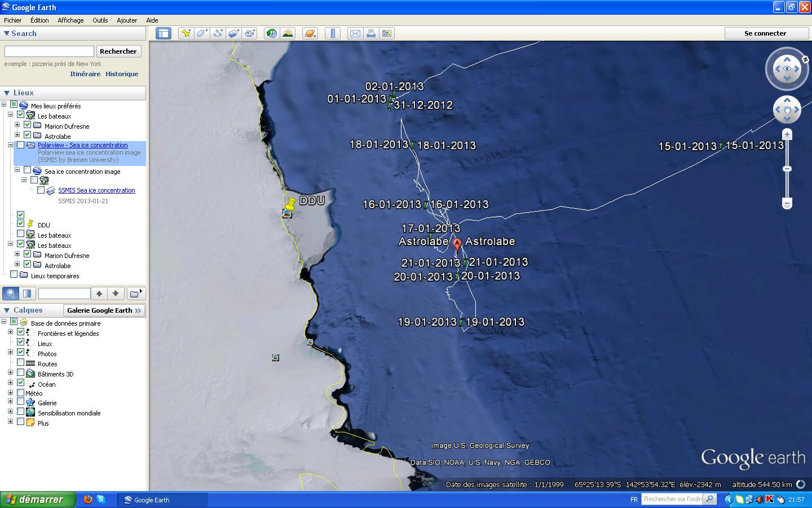Show the ruler measurement tool
The height and width of the screenshot is (508, 812).
[x=333, y=33]
